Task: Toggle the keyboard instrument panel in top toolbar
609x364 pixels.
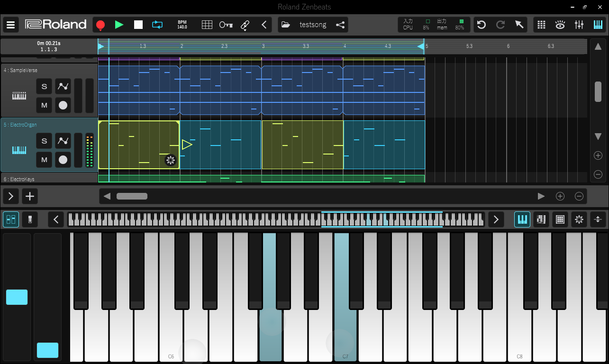Action: 598,25
